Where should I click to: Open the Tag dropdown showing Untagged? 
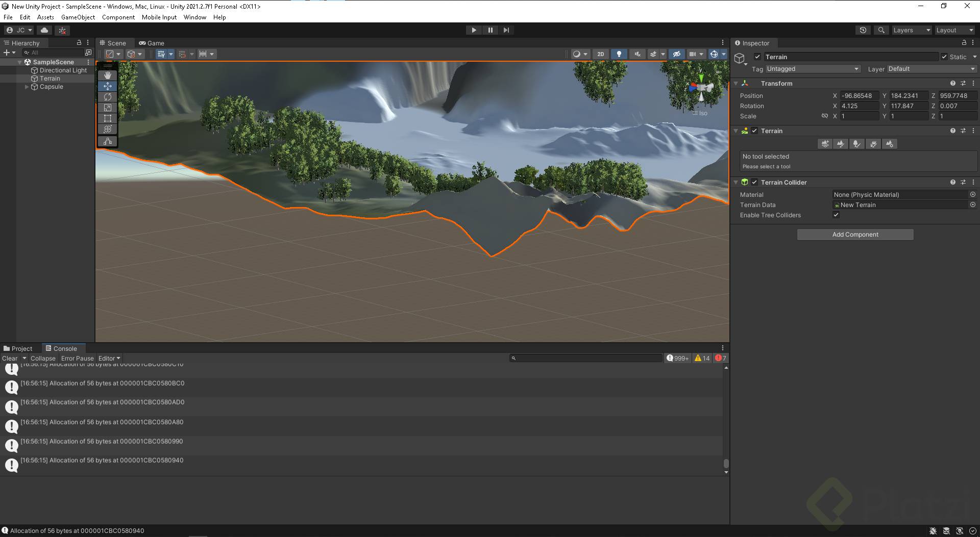pyautogui.click(x=813, y=69)
